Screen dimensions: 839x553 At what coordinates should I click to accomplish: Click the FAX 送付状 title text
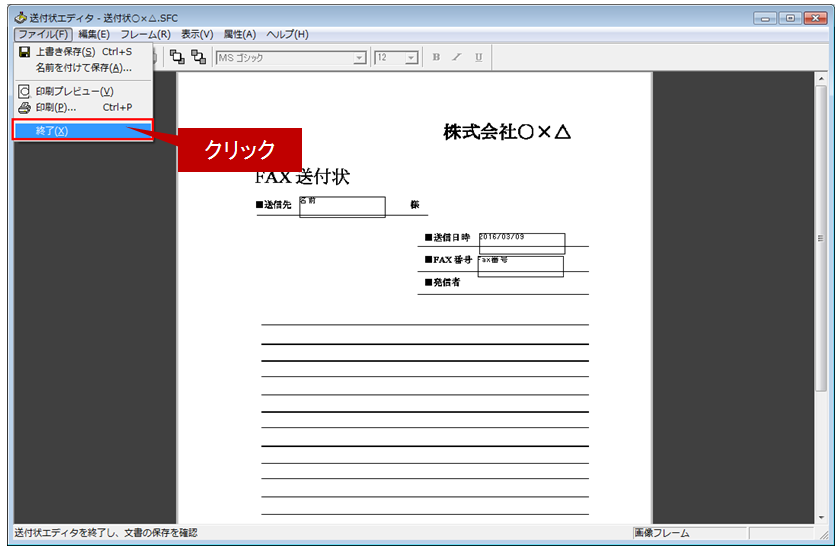[x=302, y=177]
